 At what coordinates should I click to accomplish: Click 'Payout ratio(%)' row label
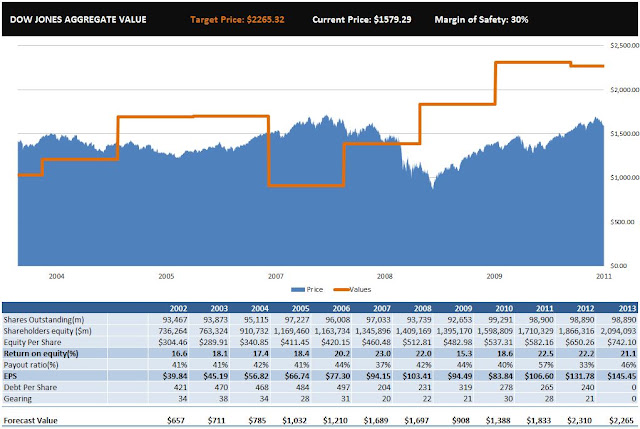(31, 365)
